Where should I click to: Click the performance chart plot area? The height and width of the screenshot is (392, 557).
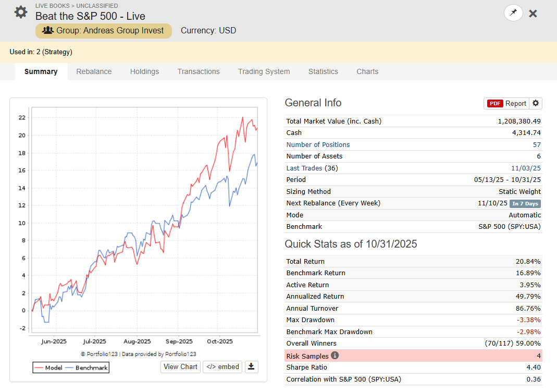coord(144,220)
